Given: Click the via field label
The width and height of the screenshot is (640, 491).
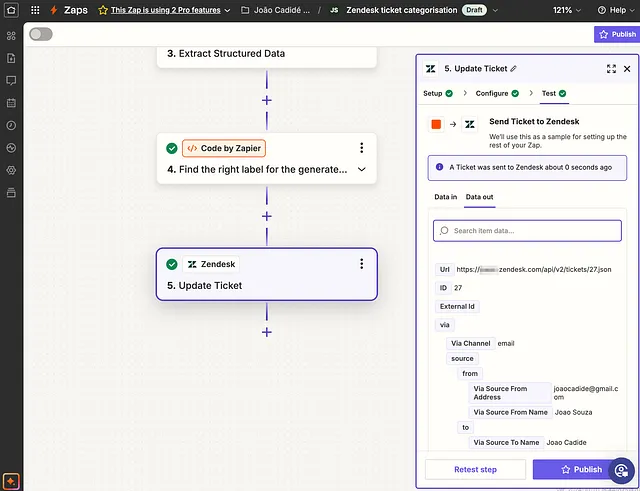Looking at the screenshot, I should pos(444,325).
